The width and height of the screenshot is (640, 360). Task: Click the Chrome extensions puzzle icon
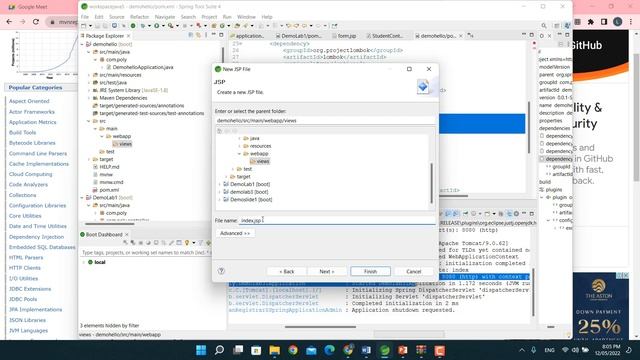tap(591, 22)
